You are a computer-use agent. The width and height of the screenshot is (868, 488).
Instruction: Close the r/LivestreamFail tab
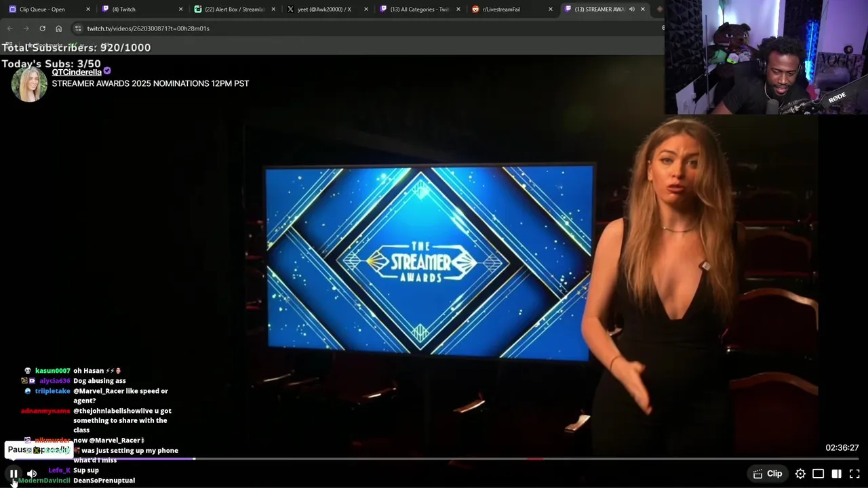coord(550,9)
